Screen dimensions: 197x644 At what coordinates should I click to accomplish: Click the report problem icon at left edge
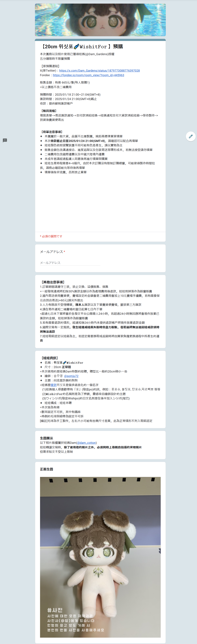(5, 140)
